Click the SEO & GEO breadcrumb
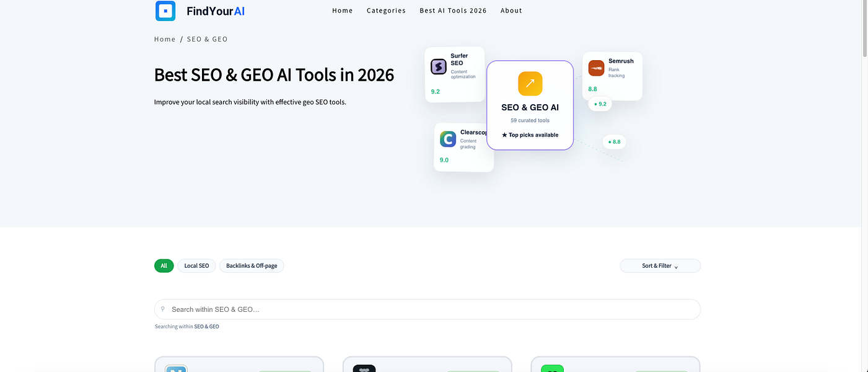This screenshot has width=868, height=372. click(208, 39)
